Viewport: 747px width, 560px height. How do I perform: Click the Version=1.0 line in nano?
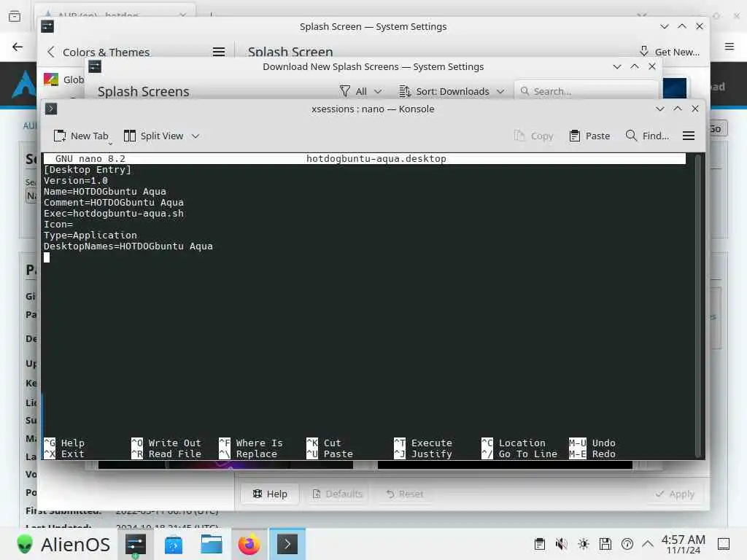point(75,181)
